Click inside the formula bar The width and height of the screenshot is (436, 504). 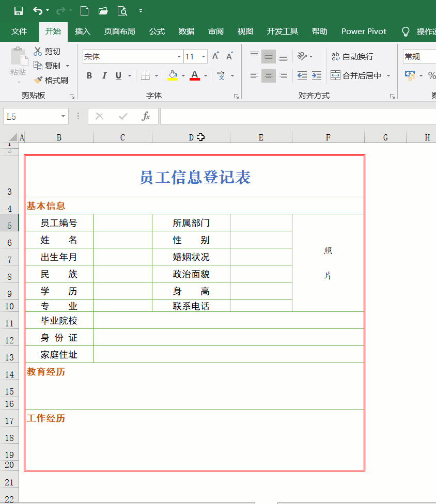(x=298, y=116)
